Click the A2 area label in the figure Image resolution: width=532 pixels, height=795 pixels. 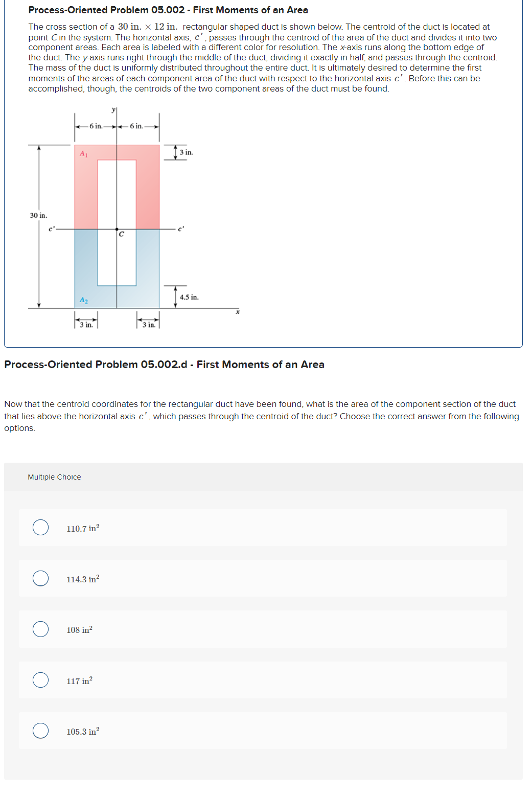83,300
